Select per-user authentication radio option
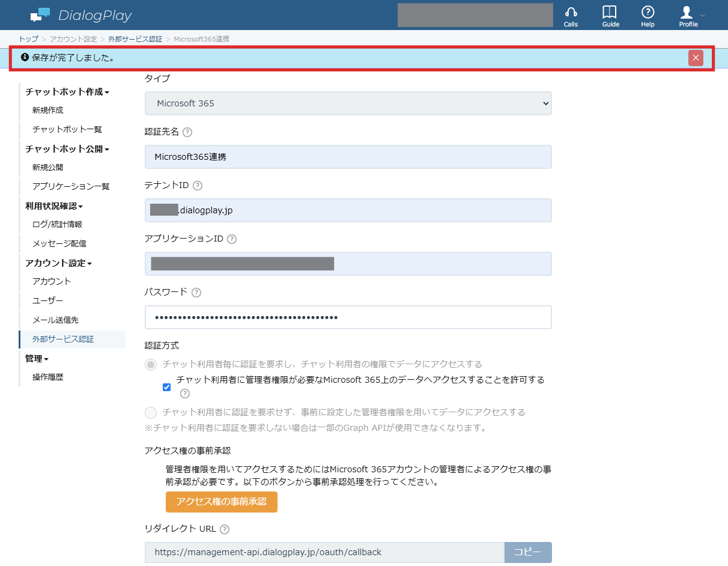This screenshot has height=566, width=728. pos(151,364)
